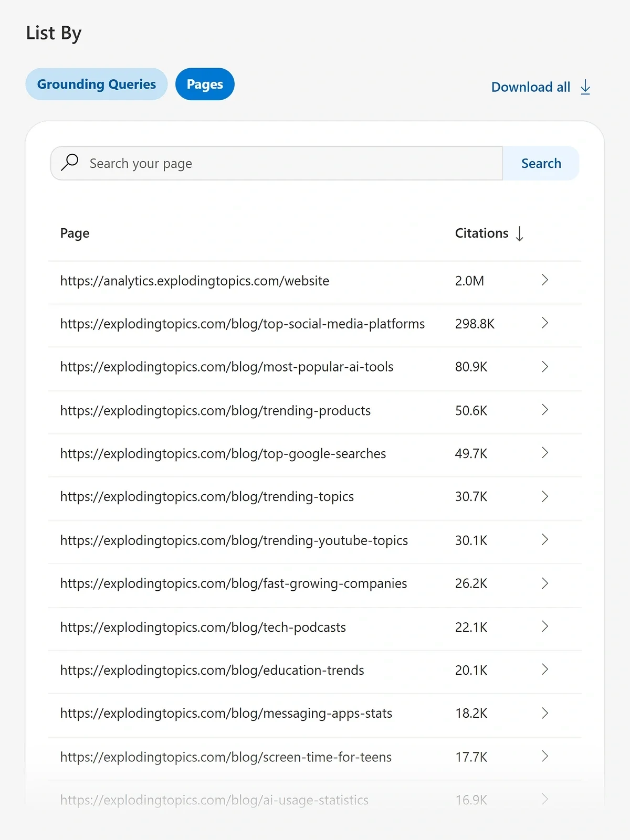Select the messaging-apps-stats page URL
This screenshot has height=840, width=630.
[x=226, y=714]
